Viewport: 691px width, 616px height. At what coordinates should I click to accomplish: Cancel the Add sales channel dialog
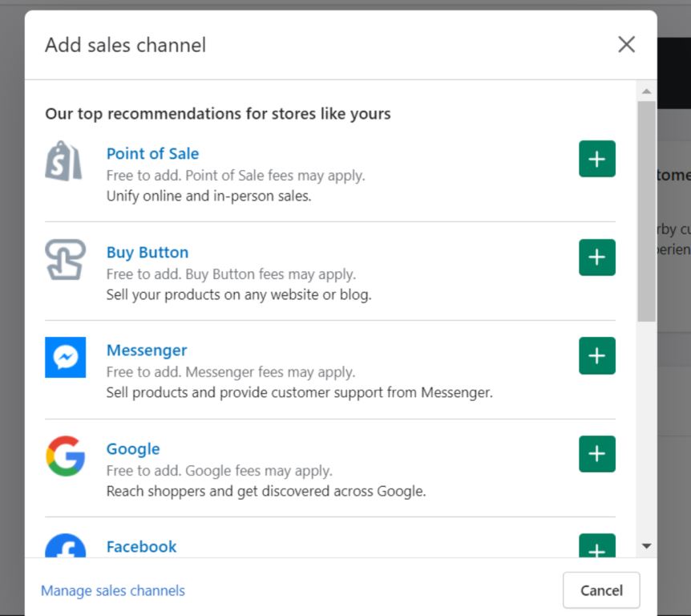(601, 590)
